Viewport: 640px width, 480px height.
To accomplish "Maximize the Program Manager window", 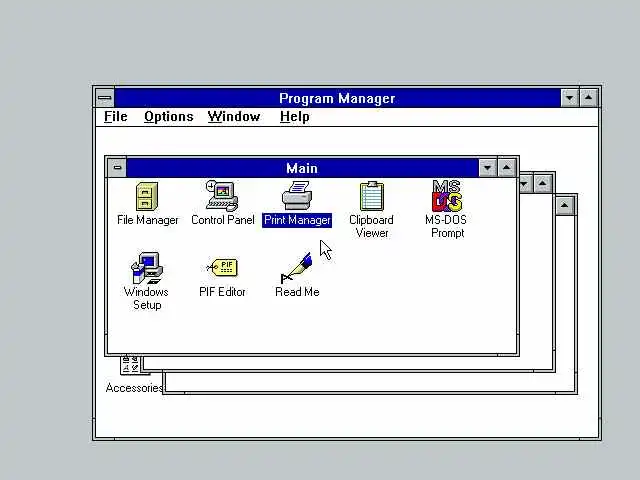I will tap(588, 98).
